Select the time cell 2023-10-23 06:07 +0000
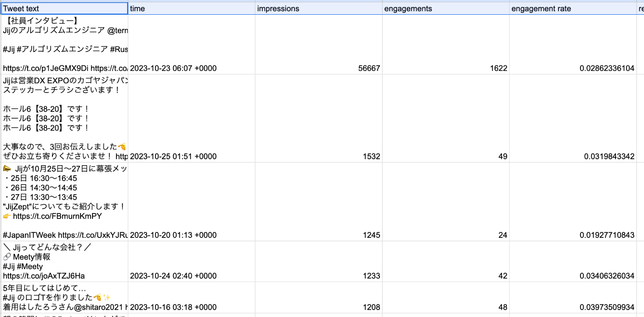 pos(192,44)
